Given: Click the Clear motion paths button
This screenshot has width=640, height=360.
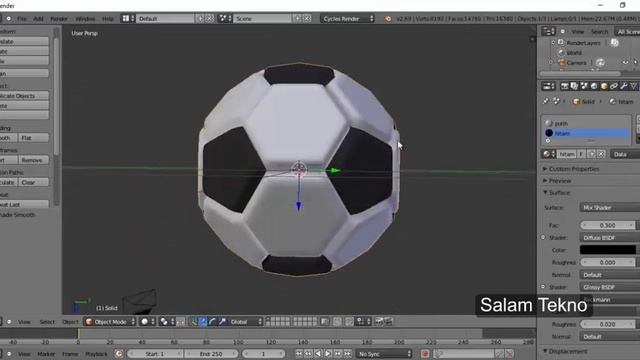Looking at the screenshot, I should point(33,182).
